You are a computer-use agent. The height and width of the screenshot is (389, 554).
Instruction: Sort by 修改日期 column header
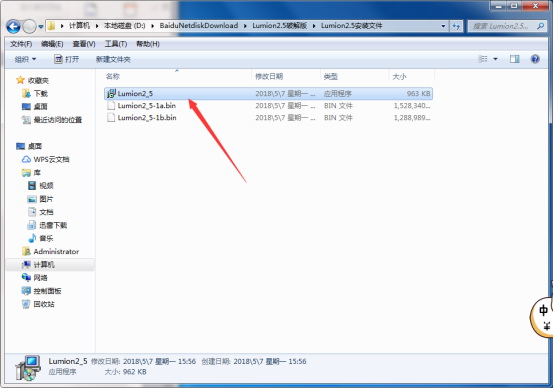[x=269, y=76]
